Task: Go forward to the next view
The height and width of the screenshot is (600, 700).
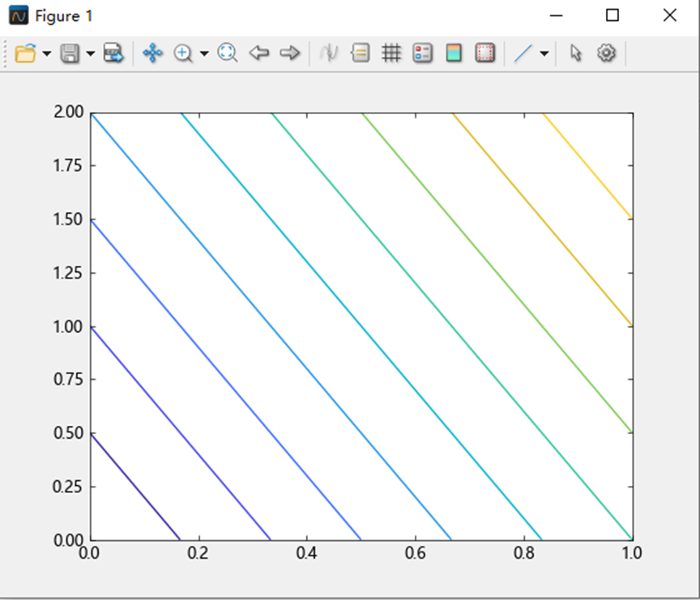Action: (x=290, y=53)
